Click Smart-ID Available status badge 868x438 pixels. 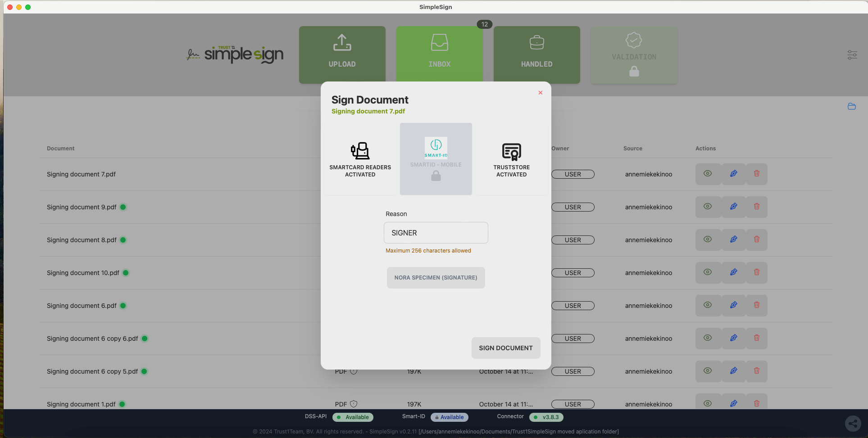tap(449, 417)
